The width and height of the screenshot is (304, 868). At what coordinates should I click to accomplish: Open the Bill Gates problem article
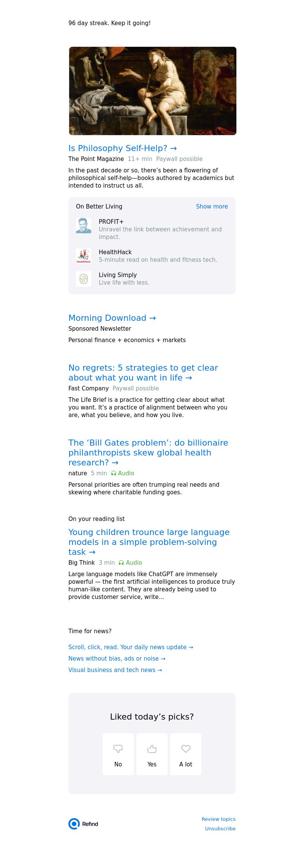point(148,453)
